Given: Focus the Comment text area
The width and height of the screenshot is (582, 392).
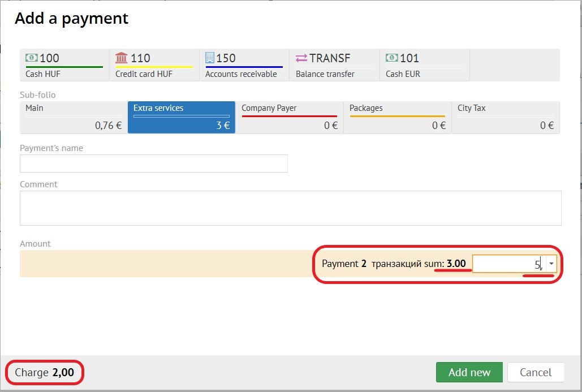Looking at the screenshot, I should (290, 208).
